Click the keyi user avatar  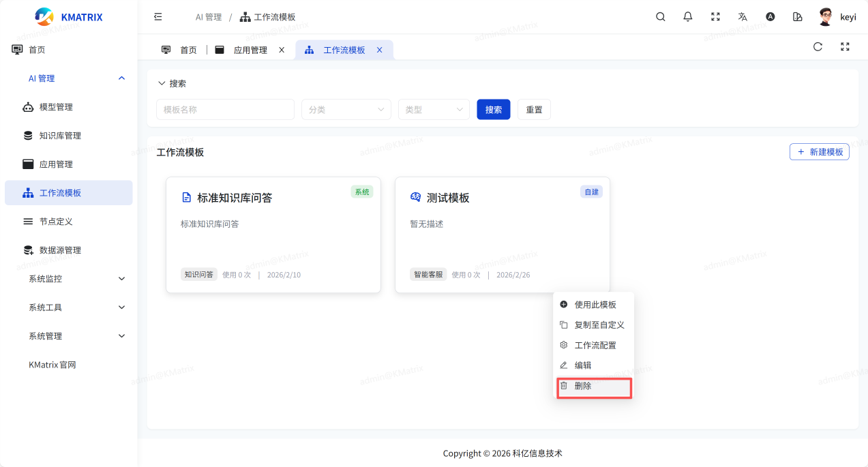tap(826, 17)
